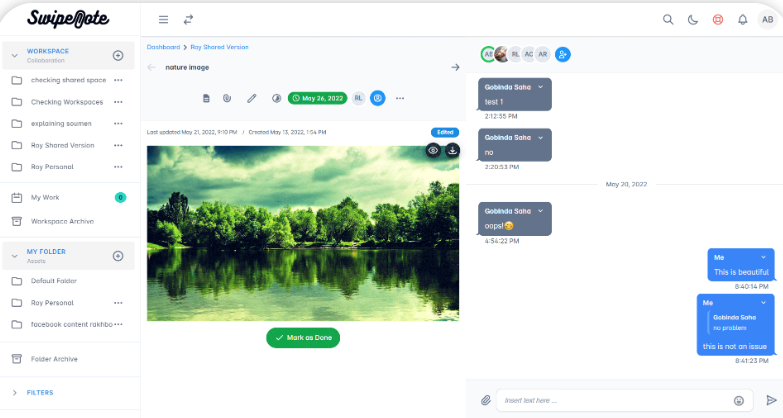This screenshot has height=418, width=783.
Task: Open emoji picker smiley icon
Action: click(x=739, y=401)
